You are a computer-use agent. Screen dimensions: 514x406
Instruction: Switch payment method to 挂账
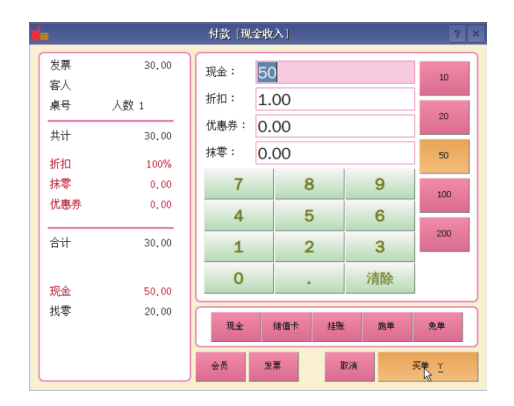(336, 327)
